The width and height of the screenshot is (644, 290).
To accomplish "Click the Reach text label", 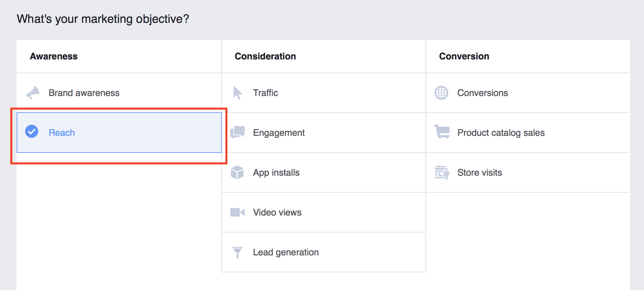I will [62, 133].
